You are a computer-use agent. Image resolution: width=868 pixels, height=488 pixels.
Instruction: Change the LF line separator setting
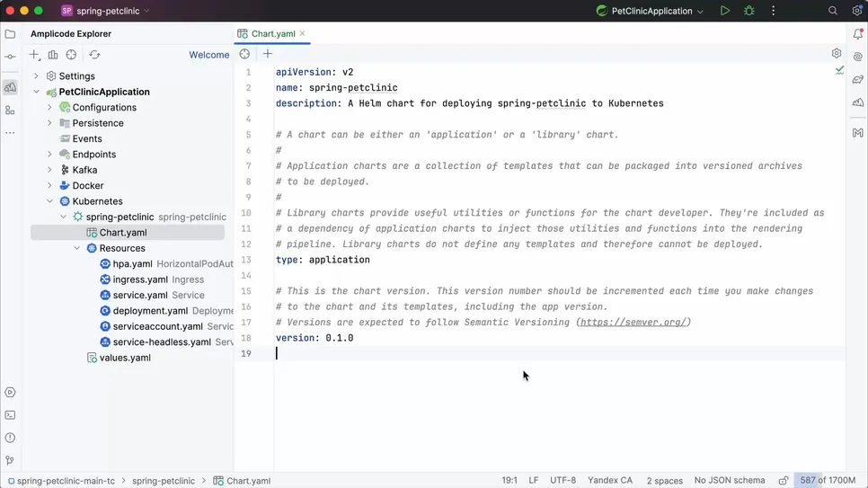[534, 480]
